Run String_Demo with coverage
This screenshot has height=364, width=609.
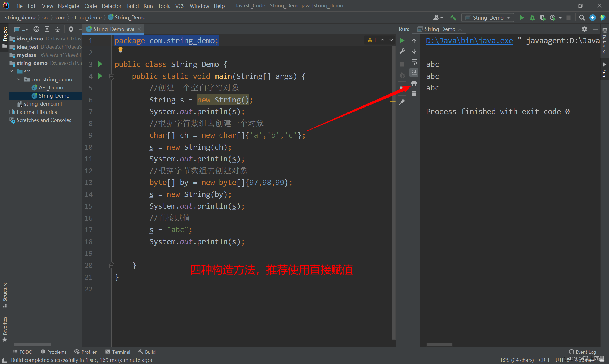[543, 17]
